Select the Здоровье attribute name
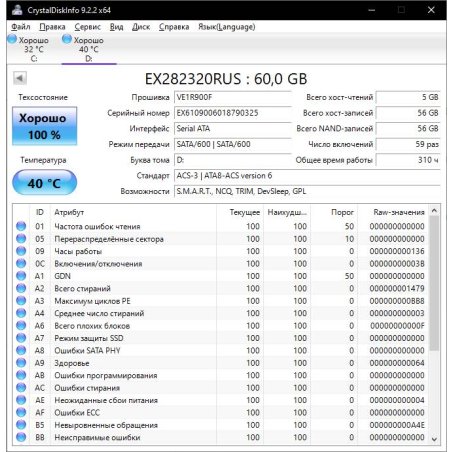 click(72, 363)
